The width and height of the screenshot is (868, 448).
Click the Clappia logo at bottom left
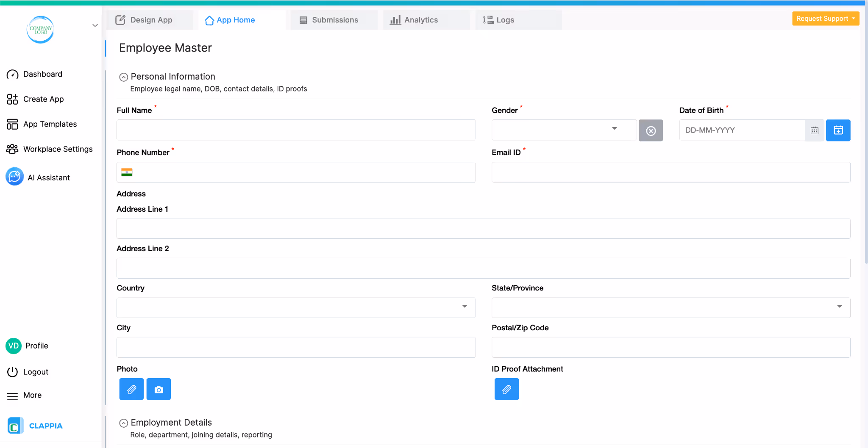coord(16,425)
